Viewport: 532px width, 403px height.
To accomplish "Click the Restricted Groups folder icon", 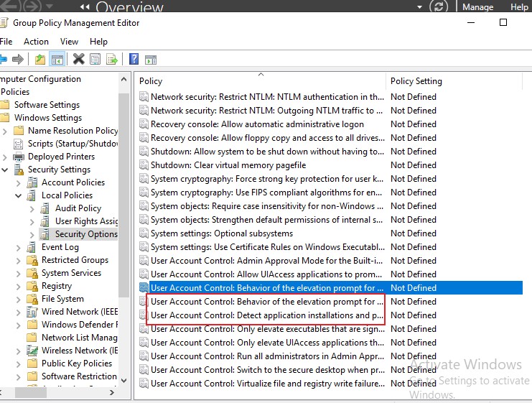I will pyautogui.click(x=32, y=260).
